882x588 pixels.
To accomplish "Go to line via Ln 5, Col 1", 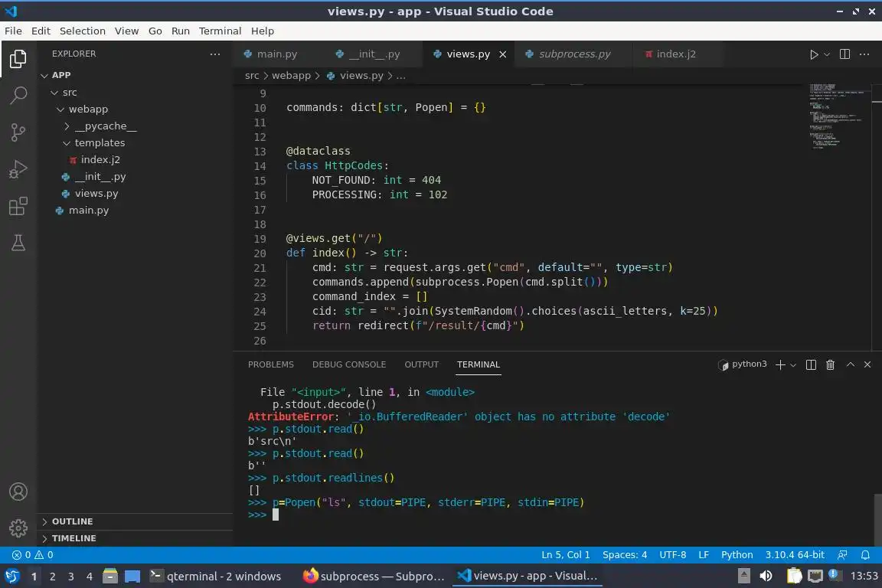I will (565, 555).
